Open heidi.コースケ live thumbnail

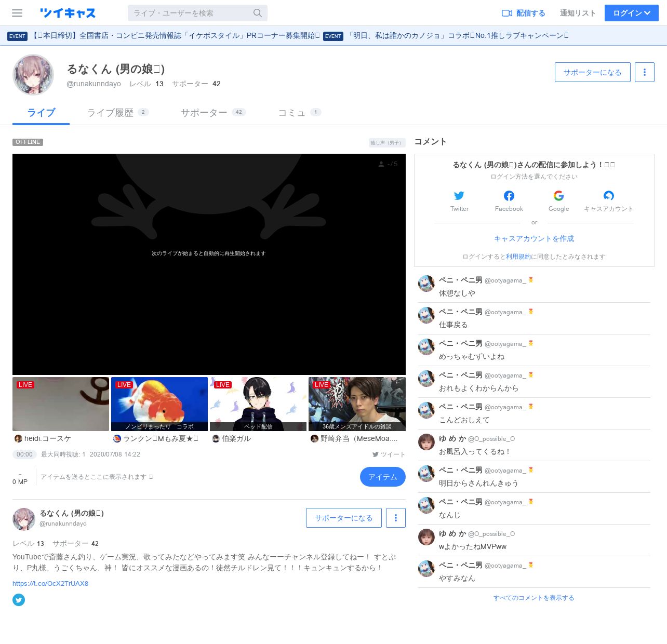tap(61, 404)
